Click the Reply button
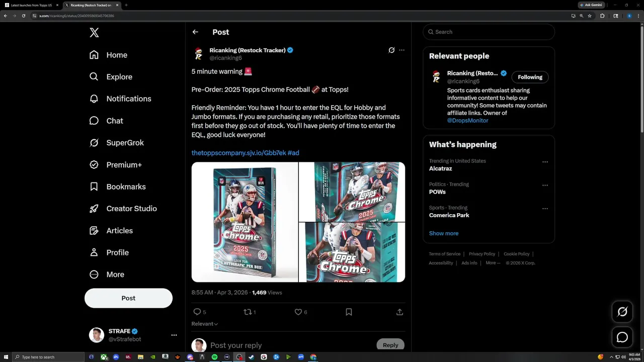Image resolution: width=644 pixels, height=362 pixels. [x=390, y=345]
